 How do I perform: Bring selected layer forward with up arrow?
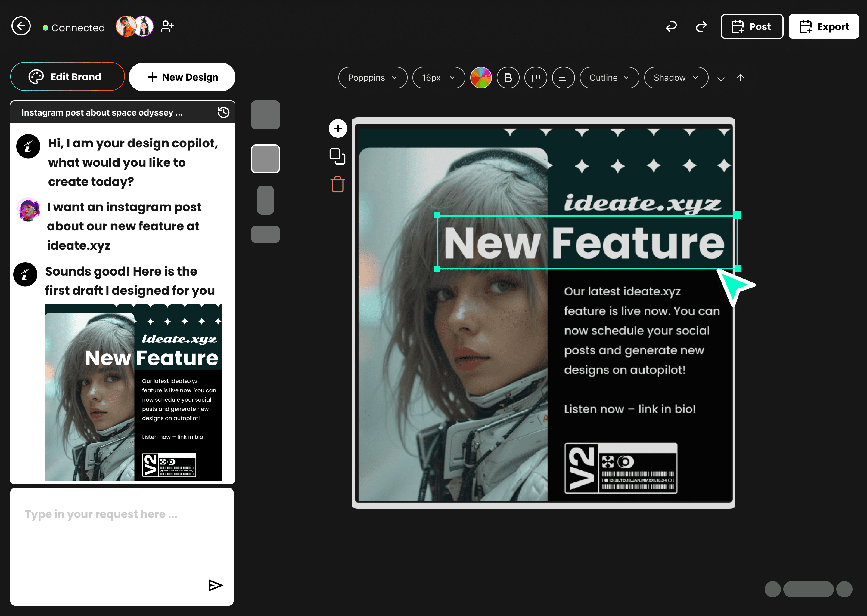click(740, 78)
